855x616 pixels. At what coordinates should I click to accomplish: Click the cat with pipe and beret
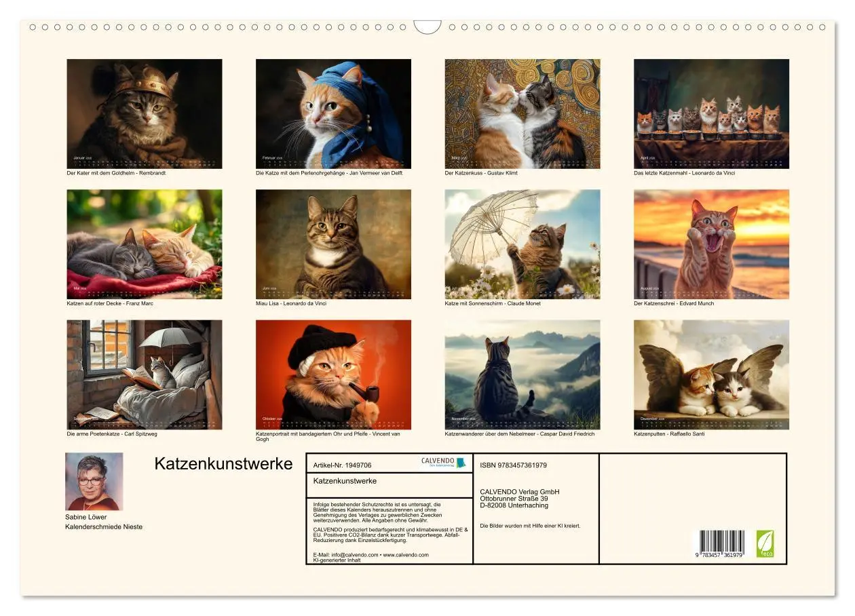[x=333, y=374]
